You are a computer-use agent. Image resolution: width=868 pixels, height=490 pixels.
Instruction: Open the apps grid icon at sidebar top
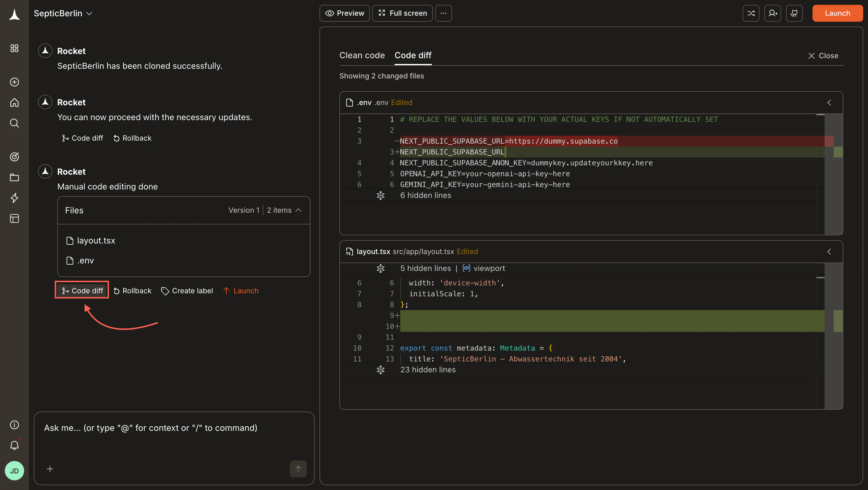click(14, 48)
